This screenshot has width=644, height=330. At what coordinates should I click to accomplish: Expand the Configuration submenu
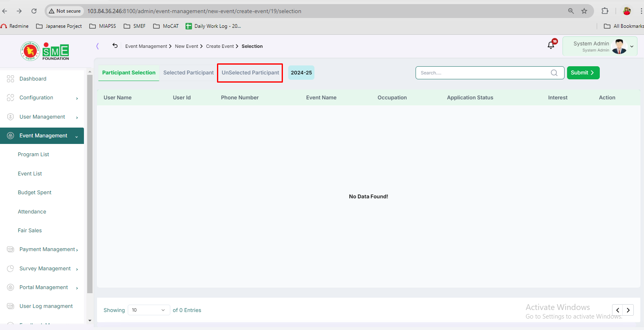click(77, 98)
